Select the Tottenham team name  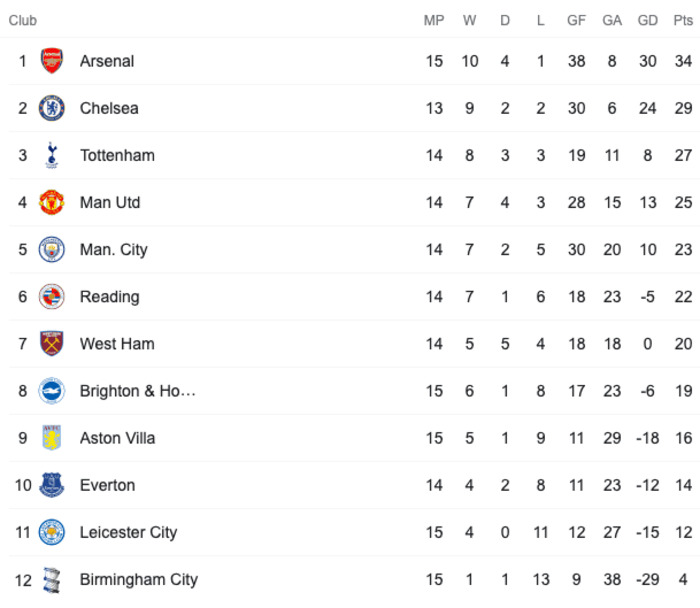117,155
